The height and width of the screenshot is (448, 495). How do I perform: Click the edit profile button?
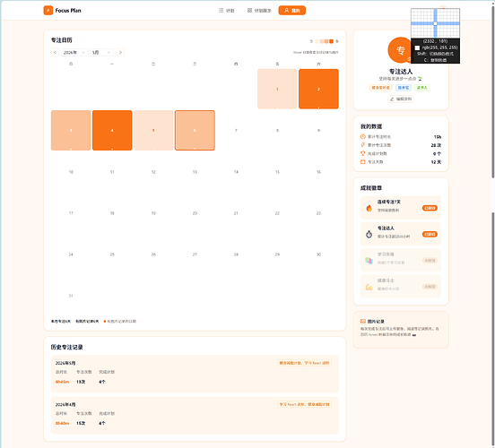pyautogui.click(x=401, y=99)
